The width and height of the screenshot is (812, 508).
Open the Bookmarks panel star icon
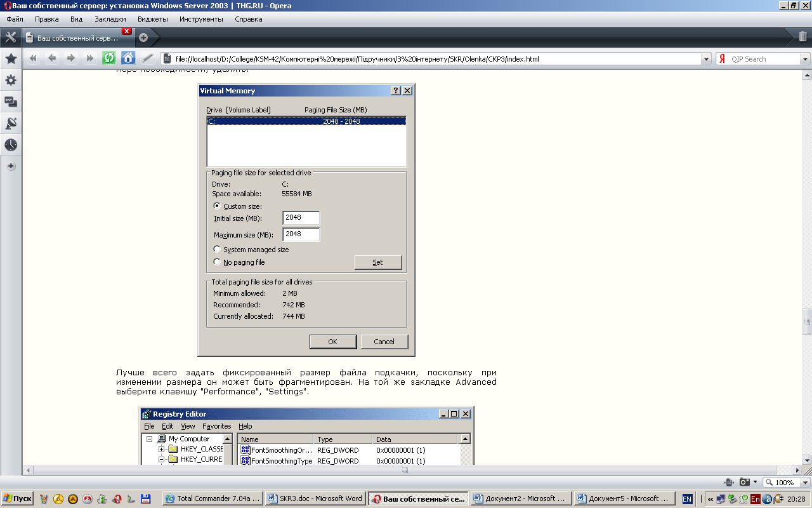pos(11,58)
